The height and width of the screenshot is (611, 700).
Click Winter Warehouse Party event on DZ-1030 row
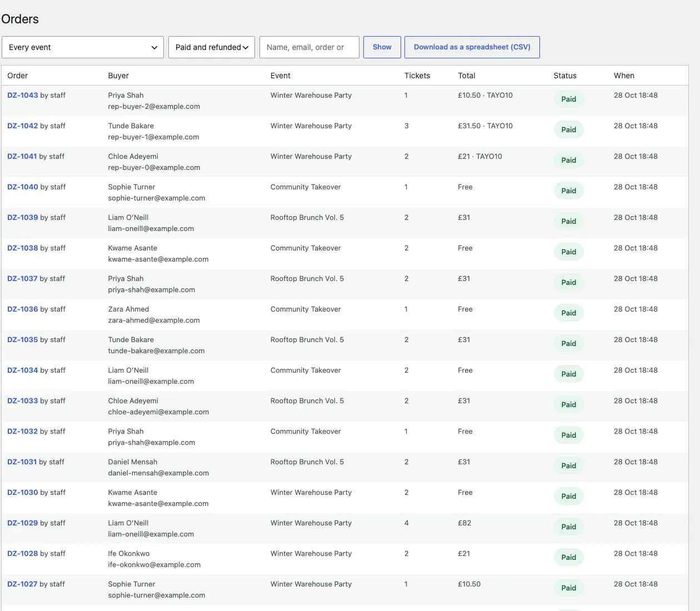311,493
